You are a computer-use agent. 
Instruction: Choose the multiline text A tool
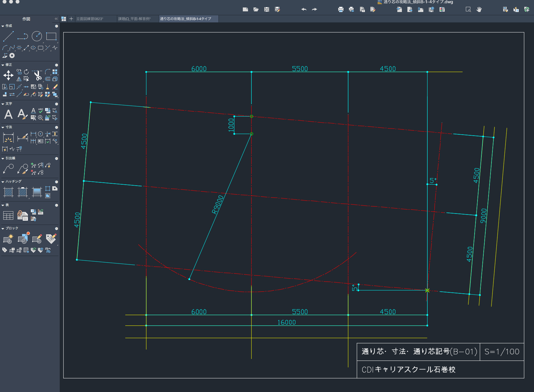tap(8, 114)
